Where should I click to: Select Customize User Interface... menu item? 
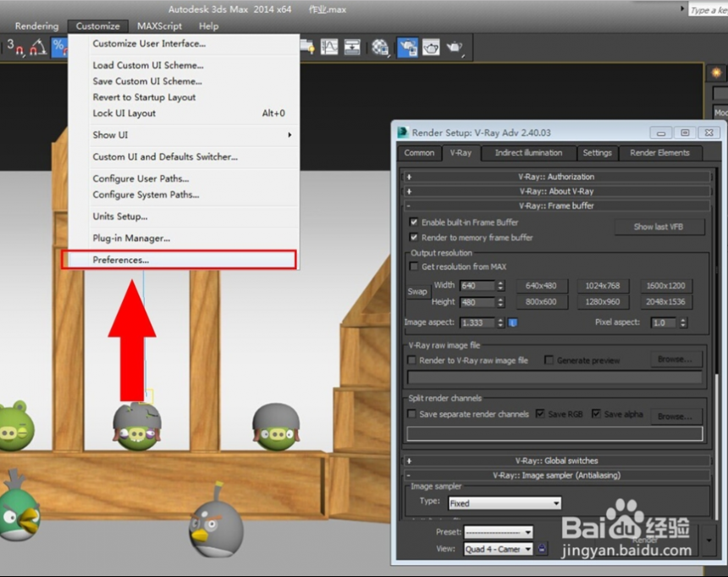[x=185, y=44]
